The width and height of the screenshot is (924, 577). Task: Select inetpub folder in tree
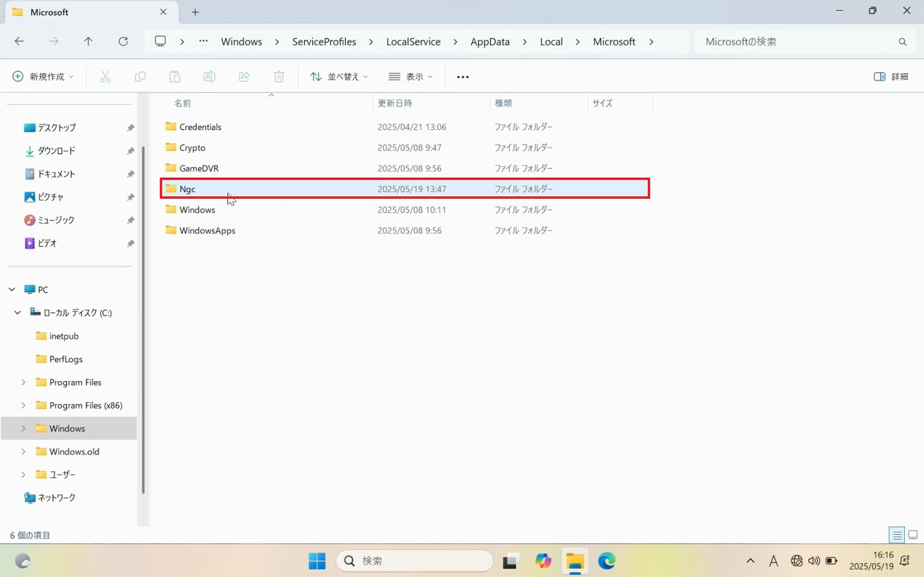pyautogui.click(x=64, y=336)
